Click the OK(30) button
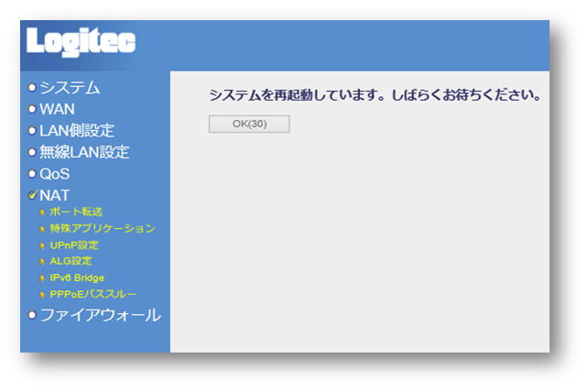 pos(249,124)
